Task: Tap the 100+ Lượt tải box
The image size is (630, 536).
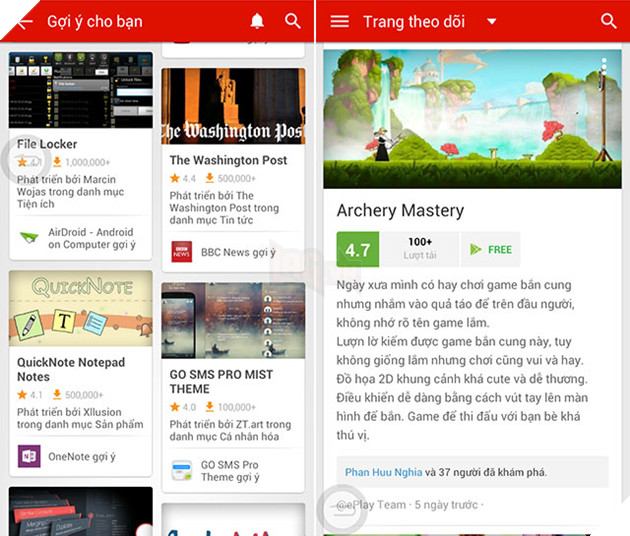Action: (x=420, y=250)
